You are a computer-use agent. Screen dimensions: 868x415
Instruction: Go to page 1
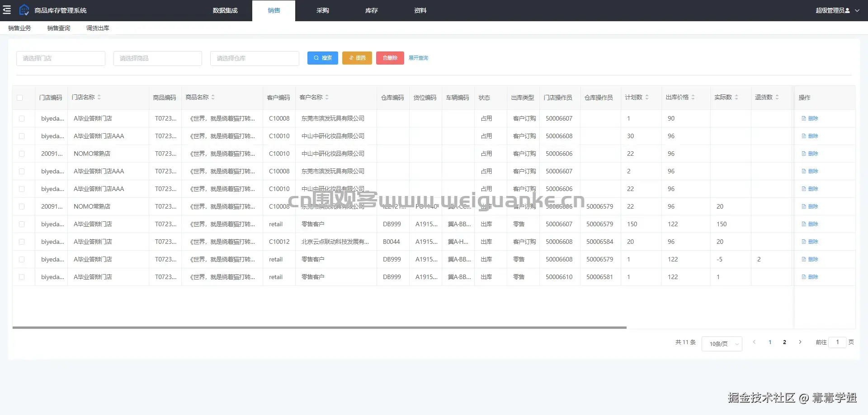click(770, 342)
